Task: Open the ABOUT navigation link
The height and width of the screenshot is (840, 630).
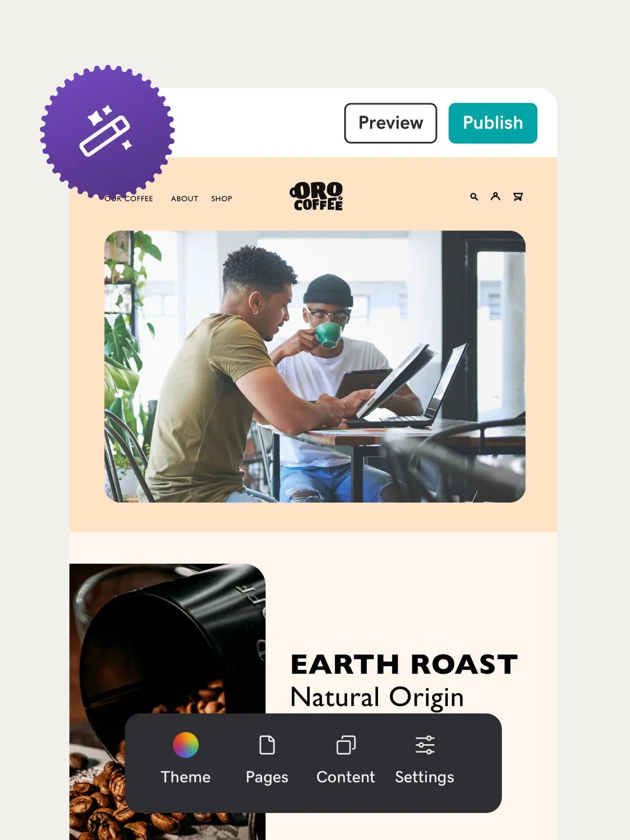Action: pyautogui.click(x=185, y=199)
